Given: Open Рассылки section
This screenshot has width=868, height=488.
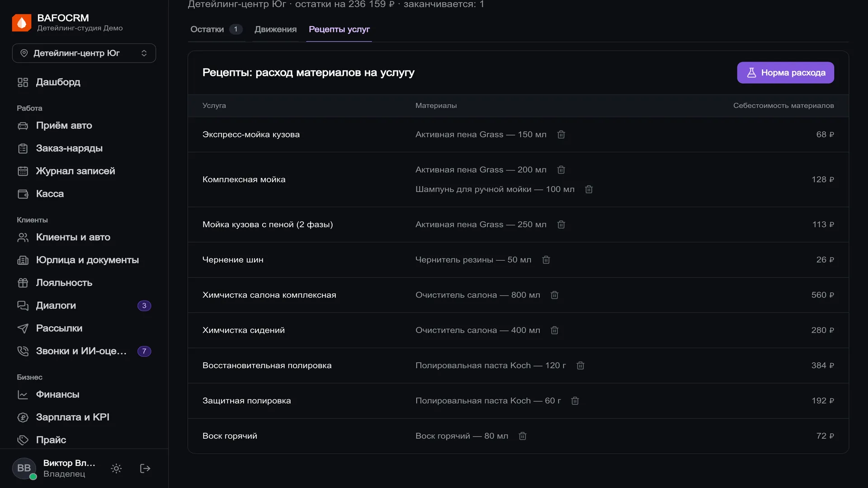Looking at the screenshot, I should click(x=84, y=328).
